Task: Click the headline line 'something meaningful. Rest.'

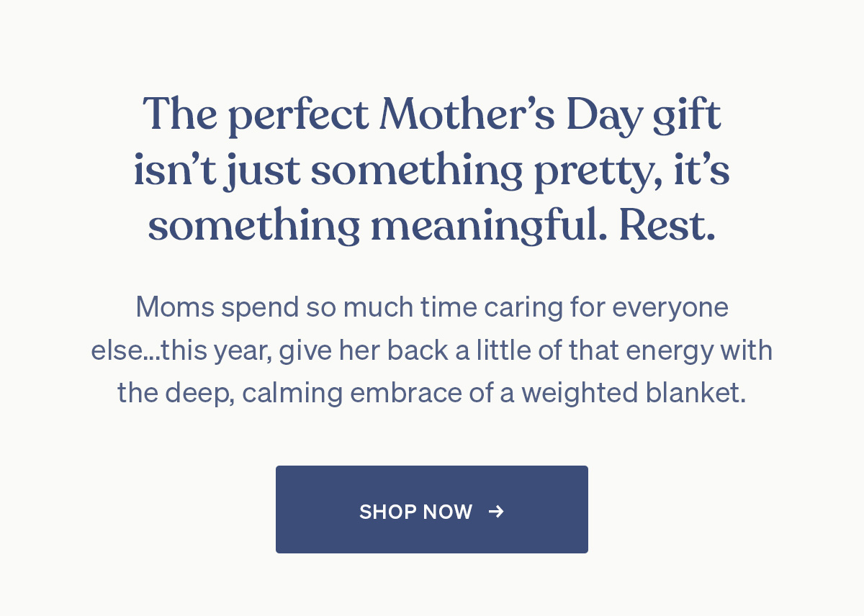Action: 432,225
